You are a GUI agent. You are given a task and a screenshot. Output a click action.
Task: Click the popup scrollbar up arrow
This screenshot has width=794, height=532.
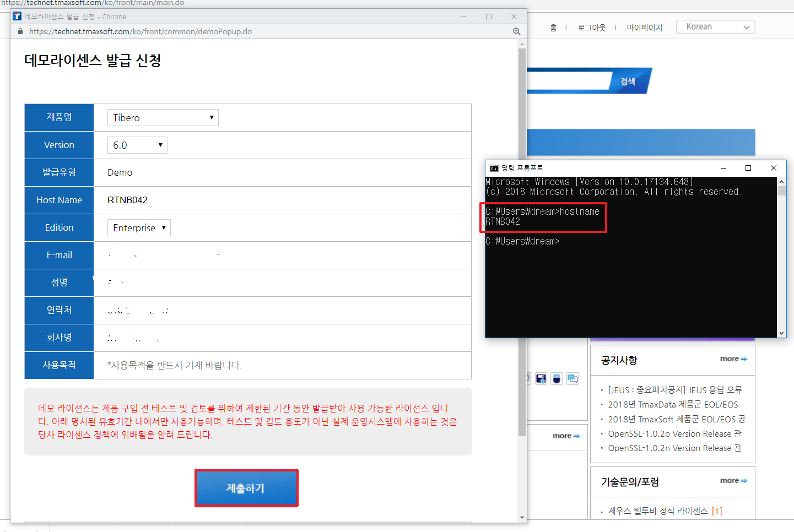coord(522,44)
